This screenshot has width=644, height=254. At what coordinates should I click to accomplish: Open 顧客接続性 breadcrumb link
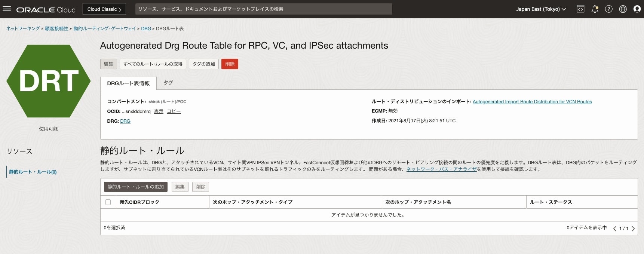[56, 28]
